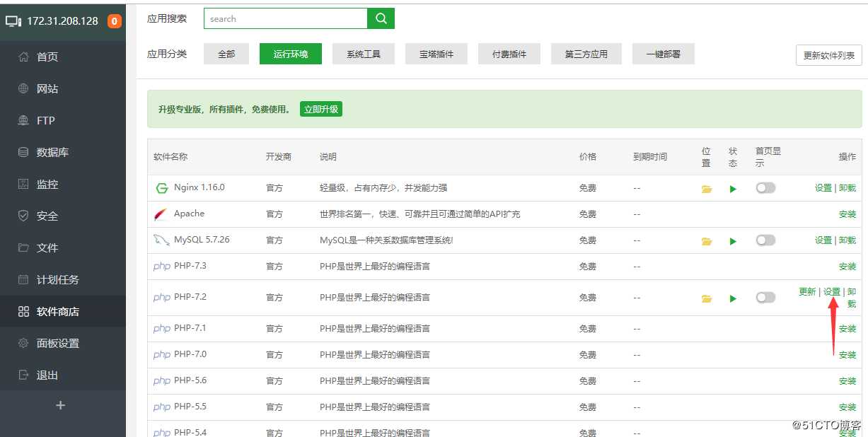Click 安装 for Apache
Screen dimensions: 868x437
[847, 214]
